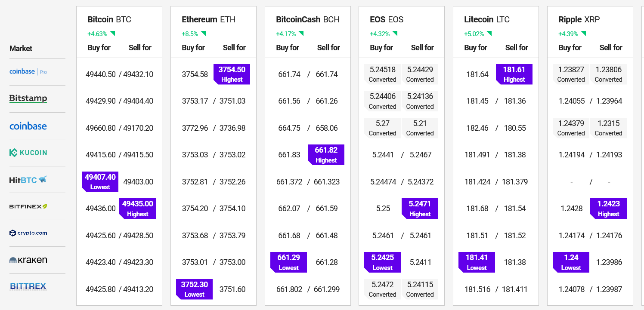The height and width of the screenshot is (310, 644).
Task: Open the plain Coinbase market logo
Action: [x=28, y=126]
